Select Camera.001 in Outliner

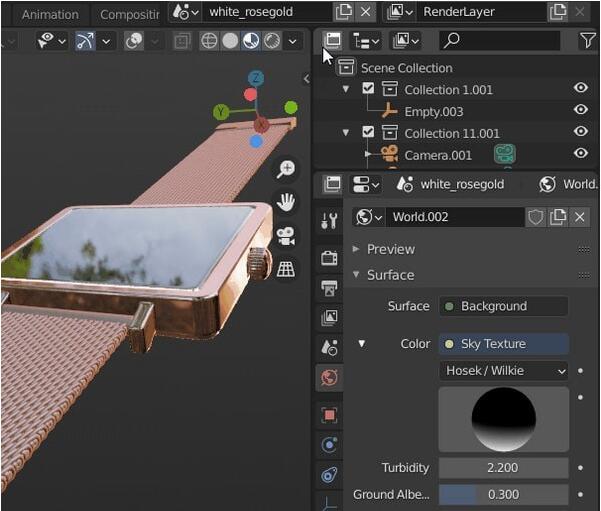coord(438,155)
